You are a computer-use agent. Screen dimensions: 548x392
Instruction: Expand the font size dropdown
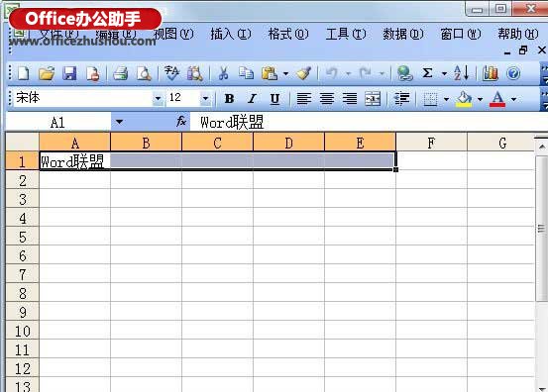point(205,99)
